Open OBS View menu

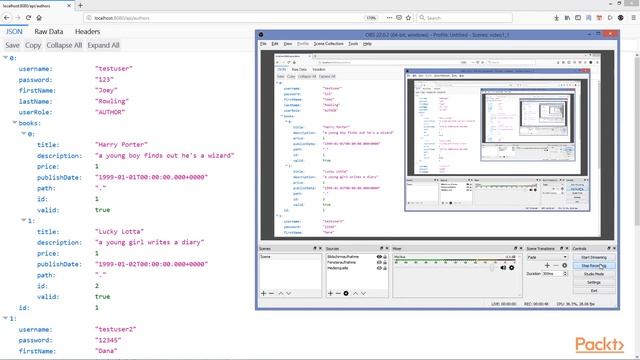288,44
